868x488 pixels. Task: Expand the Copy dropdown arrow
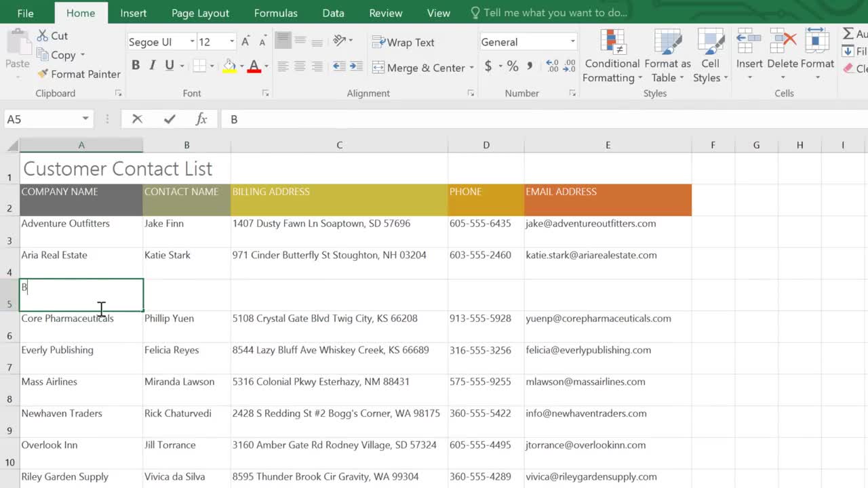pos(83,56)
